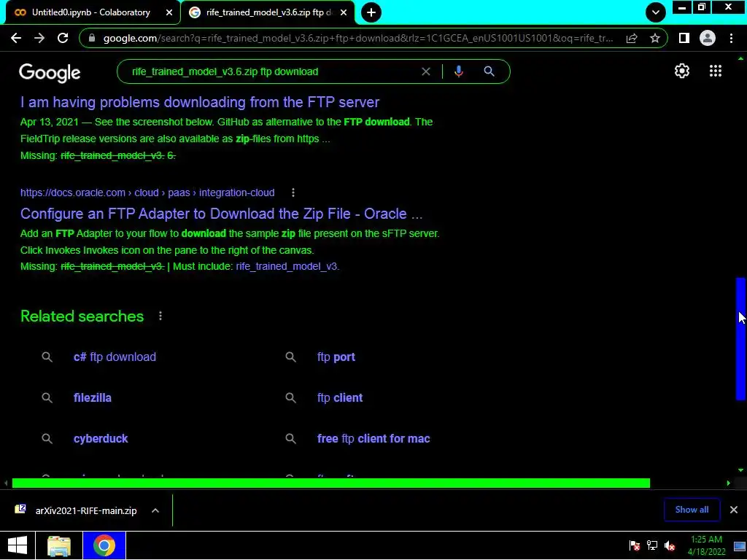Image resolution: width=747 pixels, height=560 pixels.
Task: Go forward with the browser forward arrow
Action: click(x=39, y=38)
